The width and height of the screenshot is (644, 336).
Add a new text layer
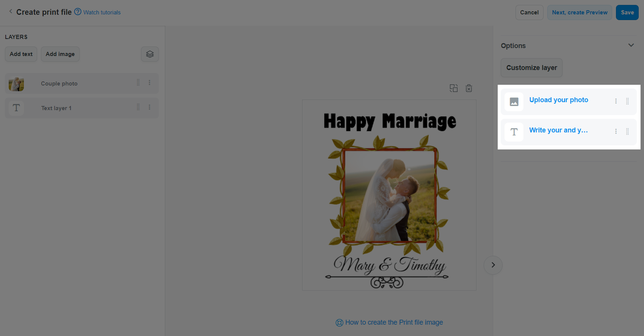(21, 54)
